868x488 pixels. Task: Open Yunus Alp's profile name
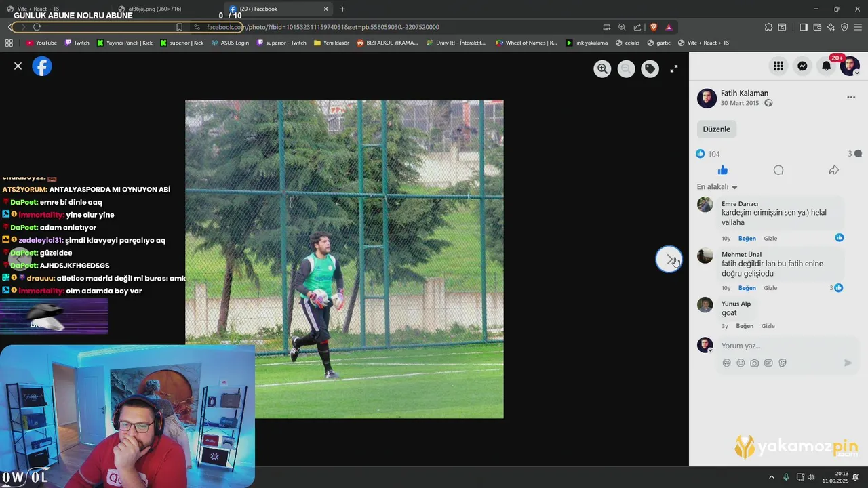[x=736, y=304]
